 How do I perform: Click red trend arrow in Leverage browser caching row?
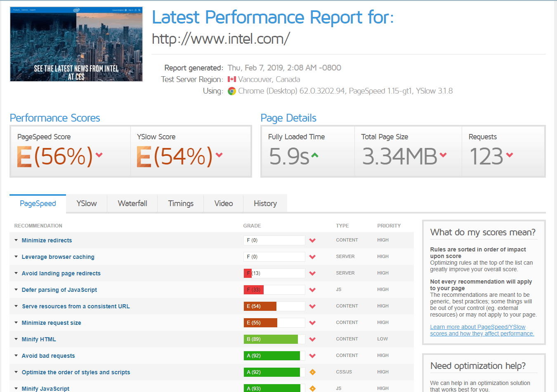coord(312,257)
